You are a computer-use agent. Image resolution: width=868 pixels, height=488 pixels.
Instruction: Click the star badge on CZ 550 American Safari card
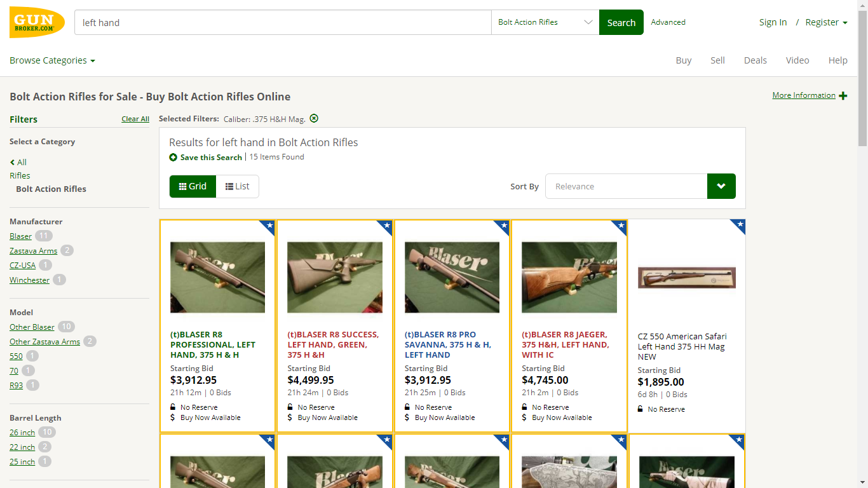pyautogui.click(x=739, y=224)
